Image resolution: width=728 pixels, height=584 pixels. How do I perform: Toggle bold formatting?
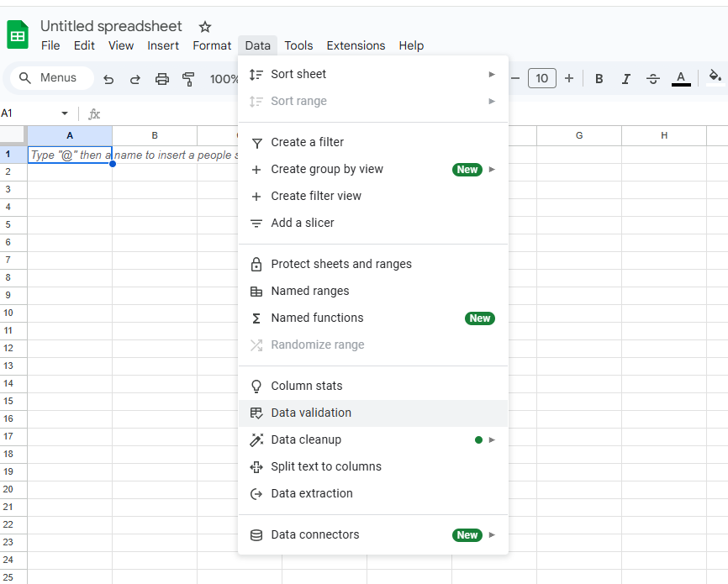pyautogui.click(x=599, y=79)
